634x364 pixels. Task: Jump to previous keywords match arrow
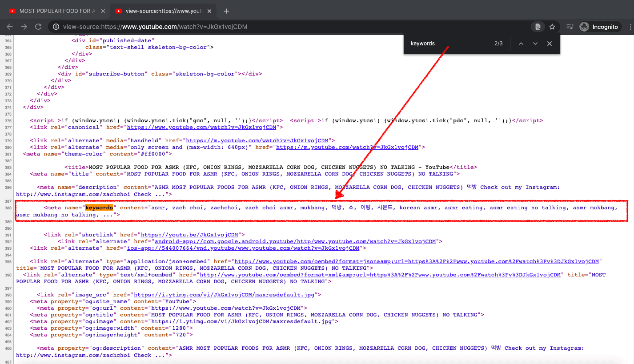click(x=521, y=43)
